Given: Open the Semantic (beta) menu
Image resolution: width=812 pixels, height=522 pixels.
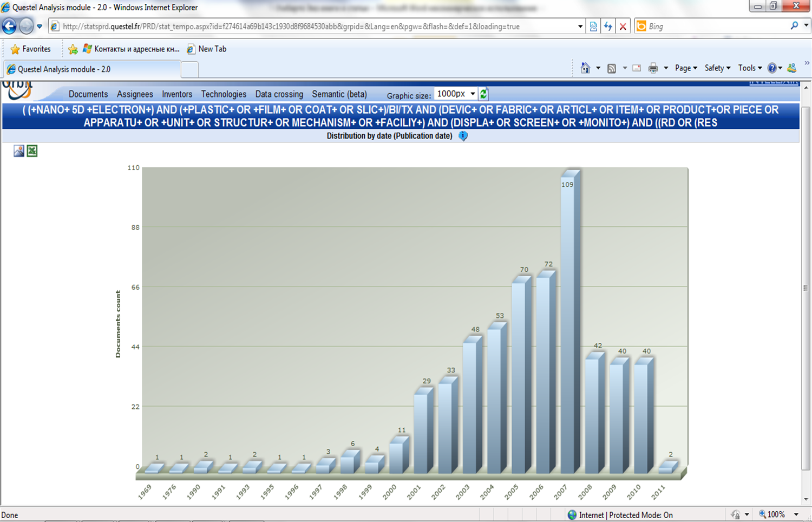Looking at the screenshot, I should pos(339,94).
